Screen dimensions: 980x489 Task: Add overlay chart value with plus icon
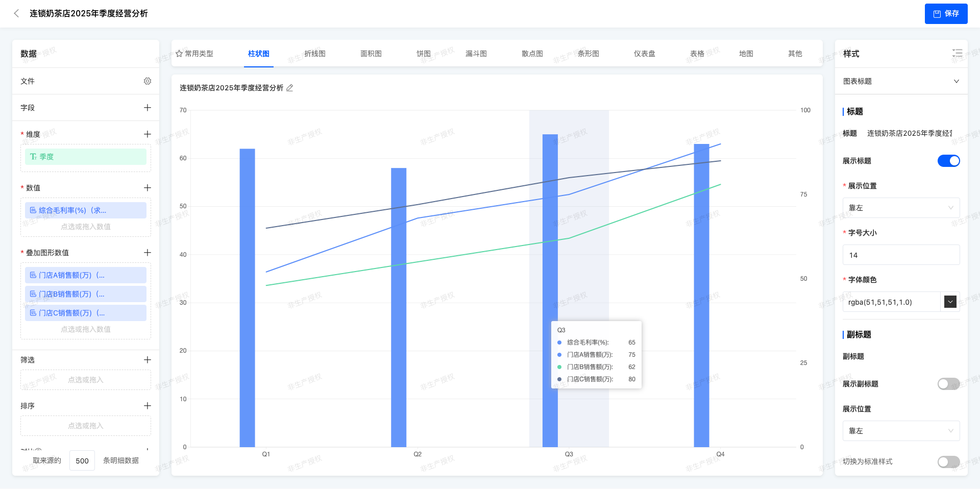pos(148,253)
